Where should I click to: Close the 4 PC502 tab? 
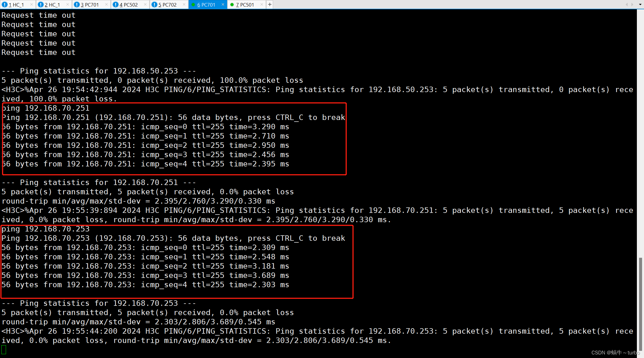point(145,5)
